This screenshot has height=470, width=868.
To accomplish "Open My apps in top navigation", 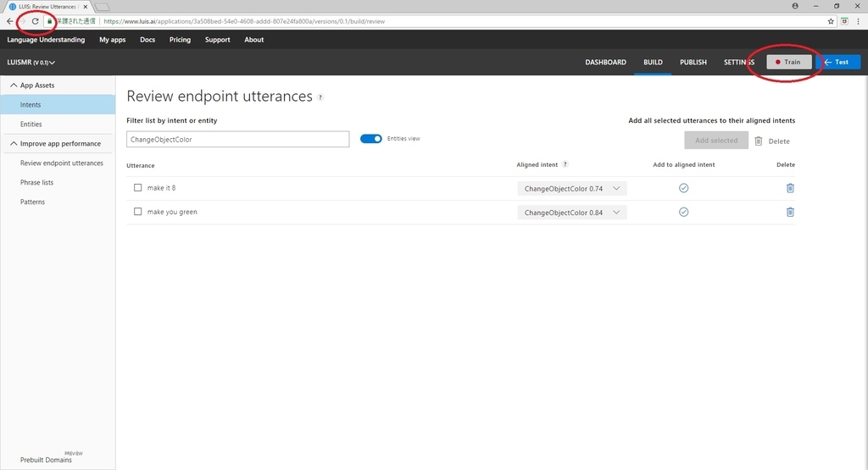I will [x=113, y=40].
